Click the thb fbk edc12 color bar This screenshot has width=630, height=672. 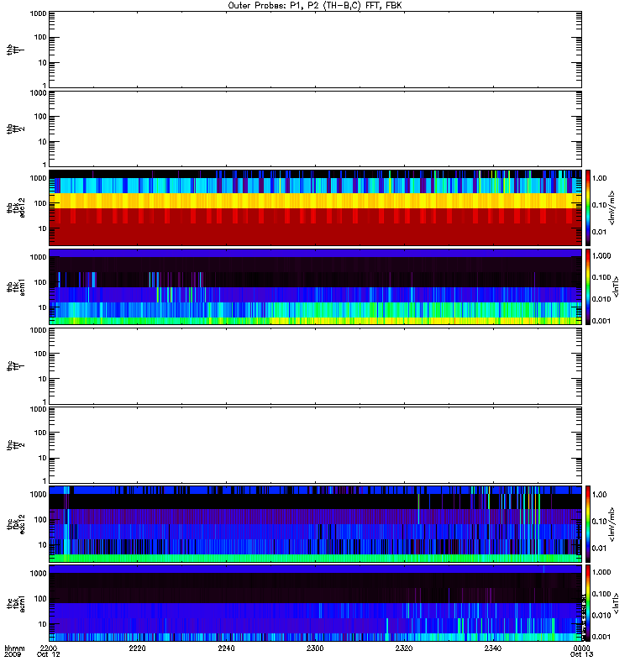[x=588, y=207]
